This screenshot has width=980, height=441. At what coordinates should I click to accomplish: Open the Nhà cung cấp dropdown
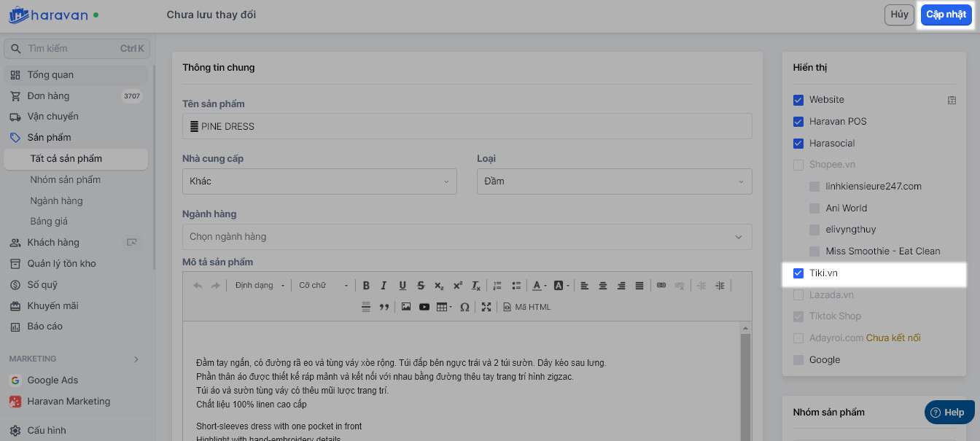tap(319, 182)
